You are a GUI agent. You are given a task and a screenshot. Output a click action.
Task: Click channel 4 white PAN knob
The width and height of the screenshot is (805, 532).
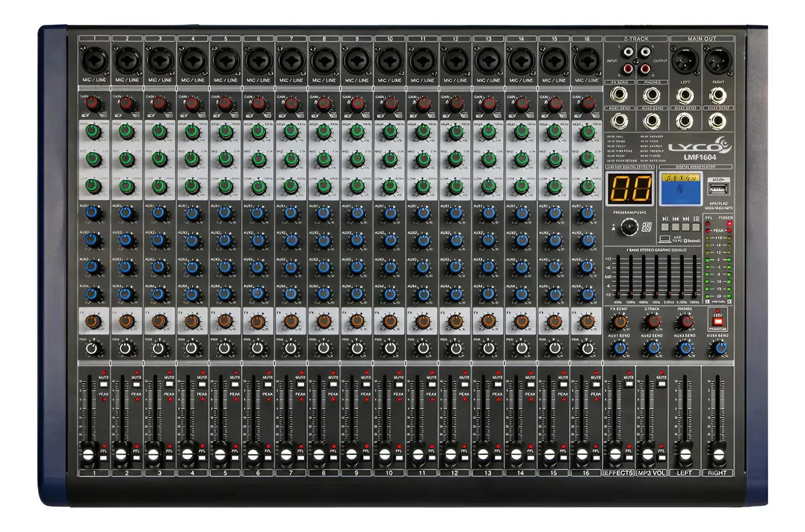pyautogui.click(x=191, y=349)
